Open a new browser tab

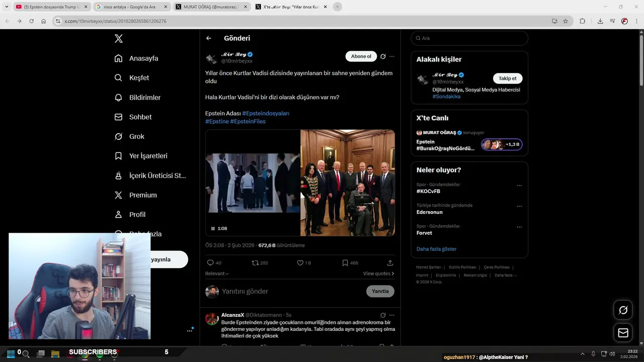[337, 7]
